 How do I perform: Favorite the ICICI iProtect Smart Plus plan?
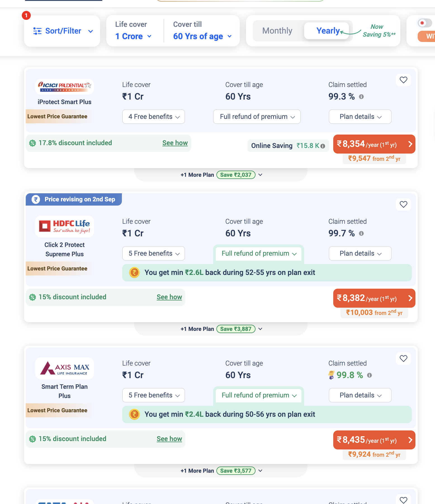click(x=403, y=80)
